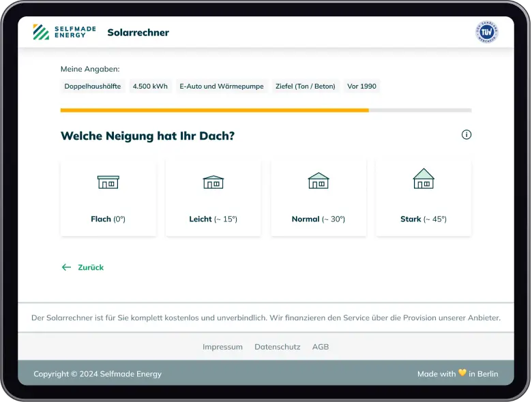
Task: Open the Impressum footer link
Action: point(222,347)
